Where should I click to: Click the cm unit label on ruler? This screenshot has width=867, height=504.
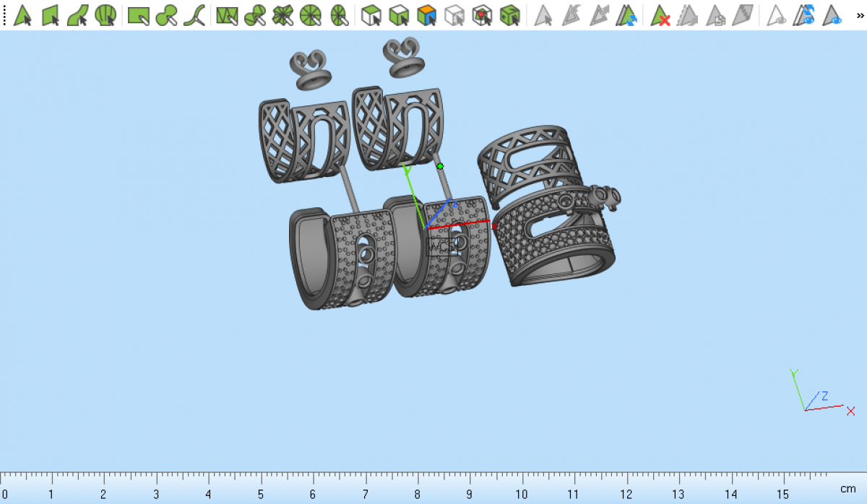pyautogui.click(x=847, y=490)
